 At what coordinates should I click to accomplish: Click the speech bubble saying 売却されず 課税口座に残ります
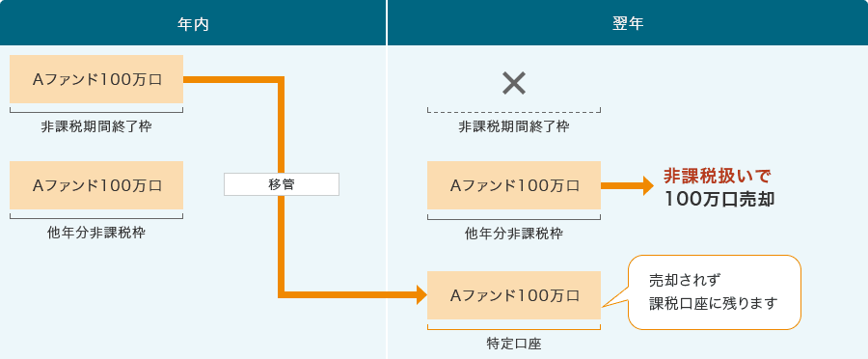[714, 292]
